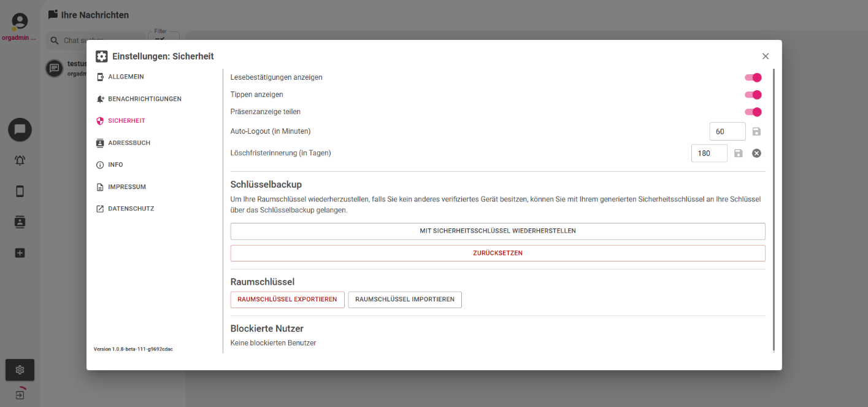Click Raumschlüssel exportieren button

pos(287,300)
